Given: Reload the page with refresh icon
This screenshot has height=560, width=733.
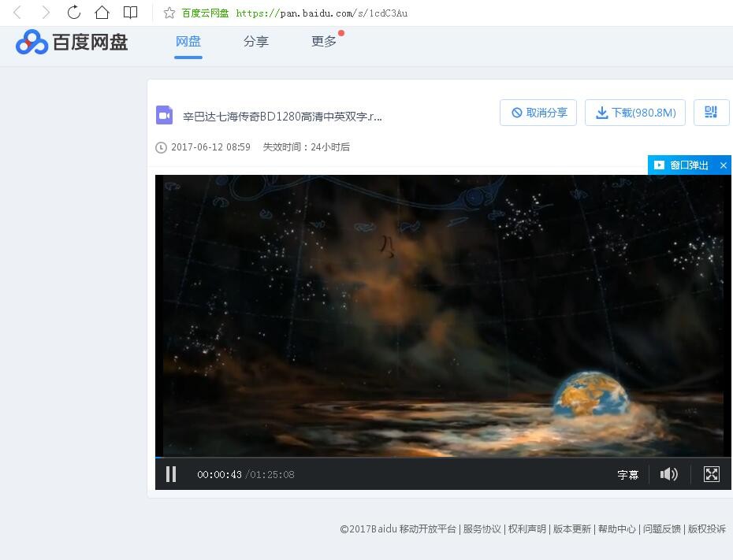Looking at the screenshot, I should click(x=74, y=13).
